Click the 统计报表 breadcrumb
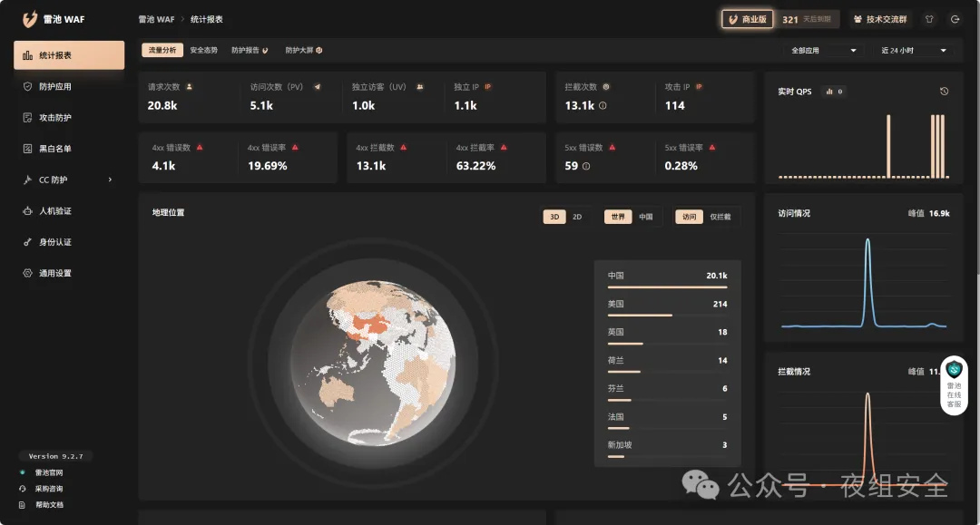The height and width of the screenshot is (525, 980). click(x=206, y=19)
